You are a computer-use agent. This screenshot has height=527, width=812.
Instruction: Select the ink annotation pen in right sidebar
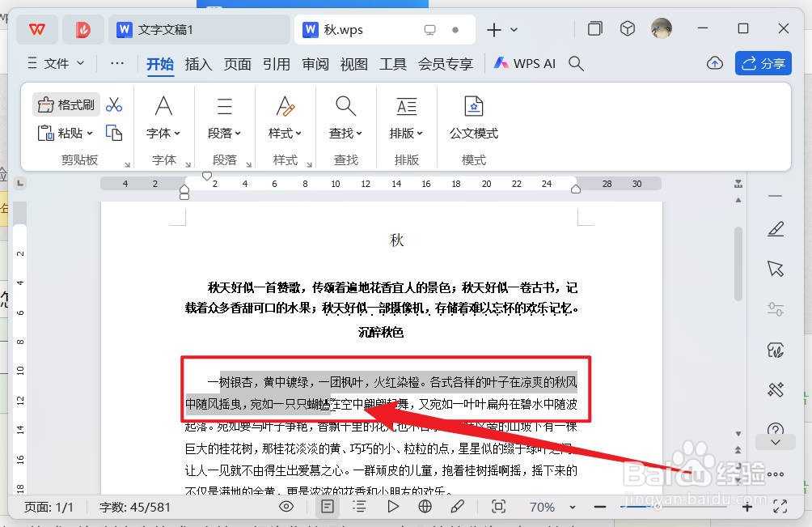tap(775, 229)
